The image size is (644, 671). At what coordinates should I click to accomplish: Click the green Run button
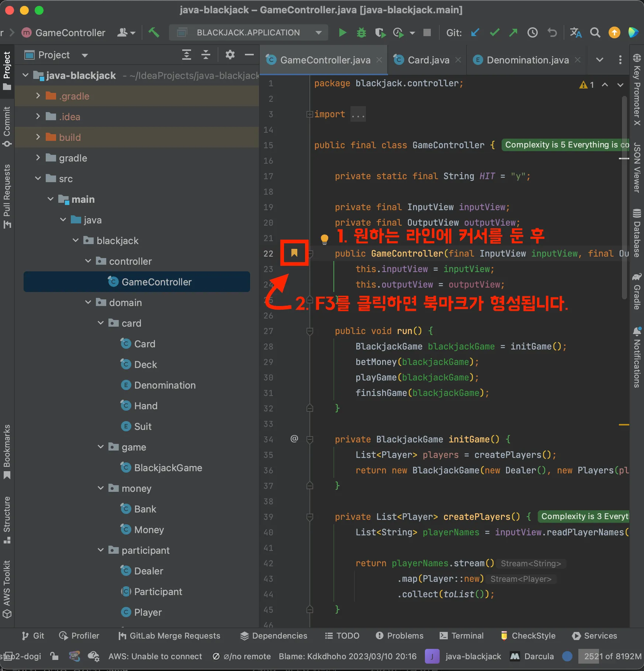[x=342, y=33]
